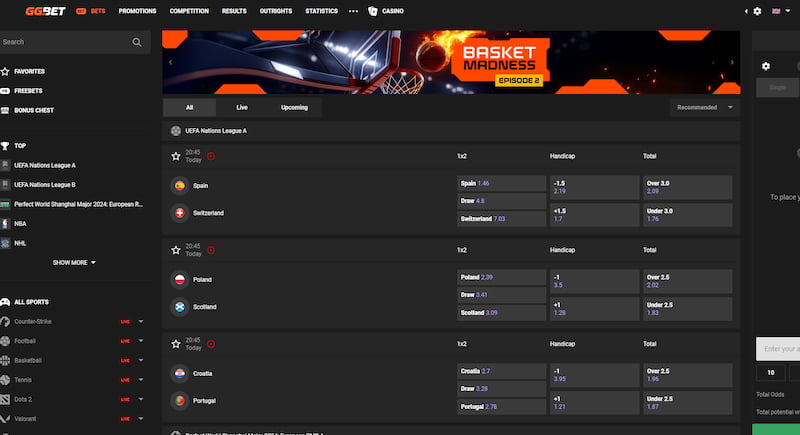Expand the Tennis category arrow
The height and width of the screenshot is (435, 800).
click(141, 380)
